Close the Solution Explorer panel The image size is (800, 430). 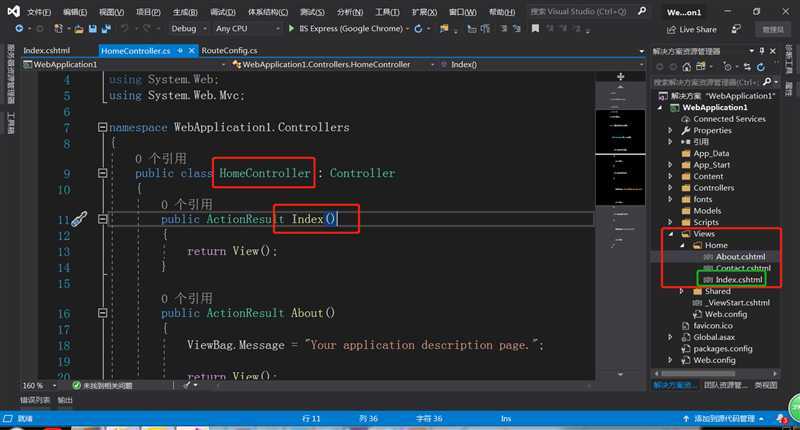click(x=773, y=51)
